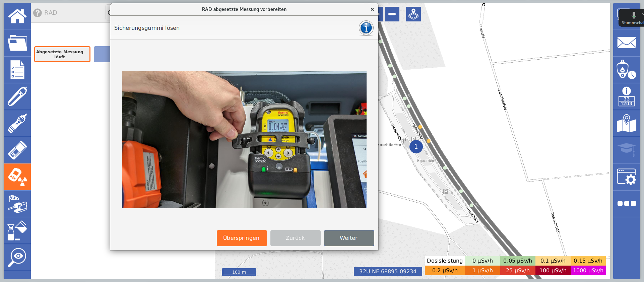Click the 1000 µSv/h legend swatch

[x=588, y=270]
